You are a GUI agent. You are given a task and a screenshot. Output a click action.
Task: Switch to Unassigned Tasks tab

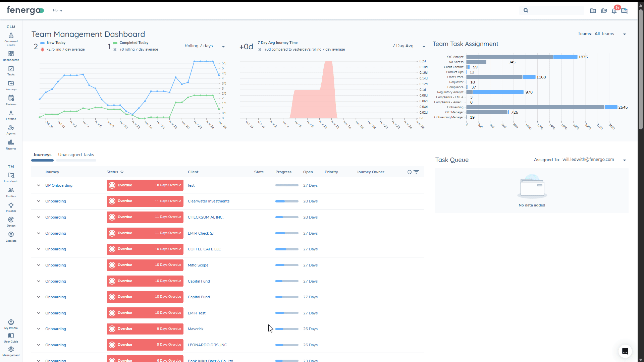pyautogui.click(x=76, y=155)
